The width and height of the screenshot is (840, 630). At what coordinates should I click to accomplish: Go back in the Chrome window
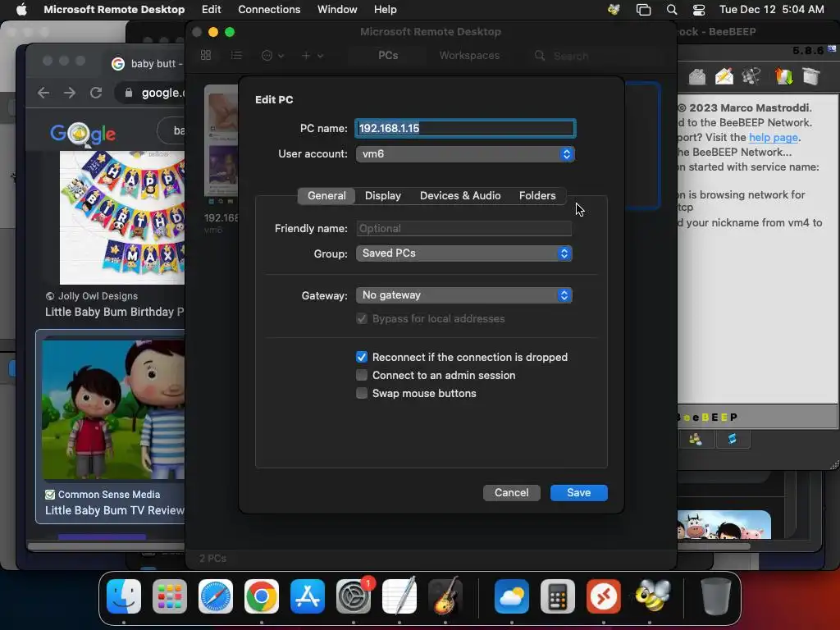pos(43,93)
